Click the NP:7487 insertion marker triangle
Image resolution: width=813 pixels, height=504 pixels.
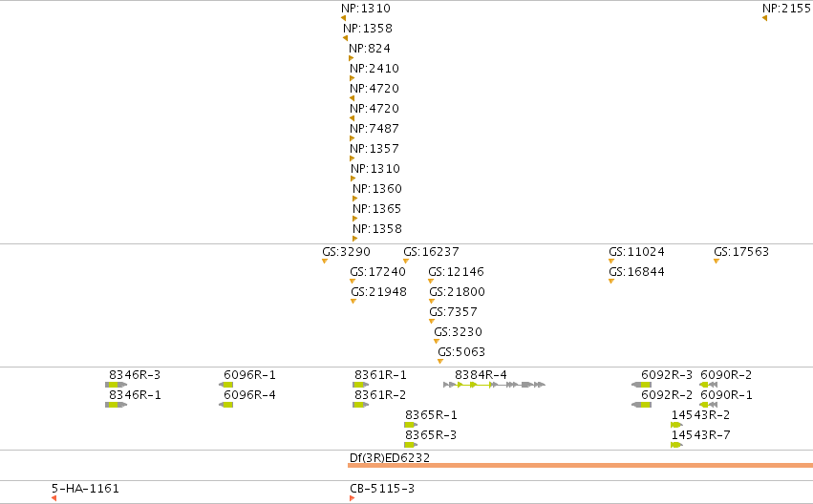pyautogui.click(x=353, y=138)
